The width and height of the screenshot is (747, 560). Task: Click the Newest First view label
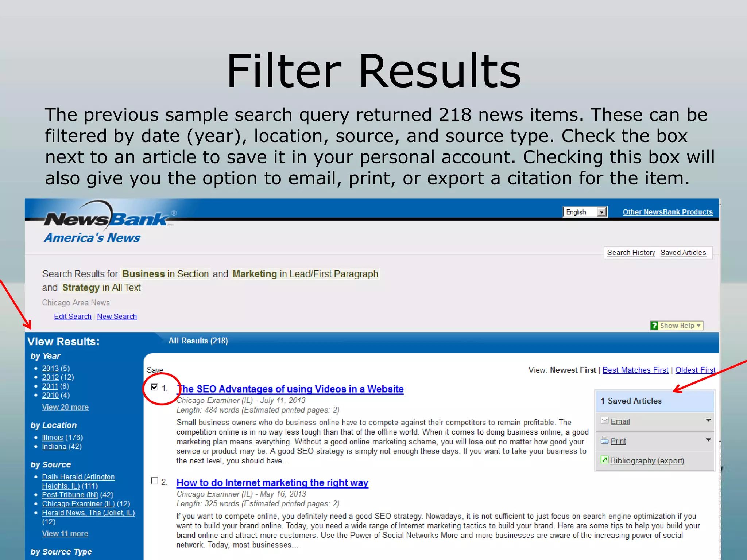(573, 370)
